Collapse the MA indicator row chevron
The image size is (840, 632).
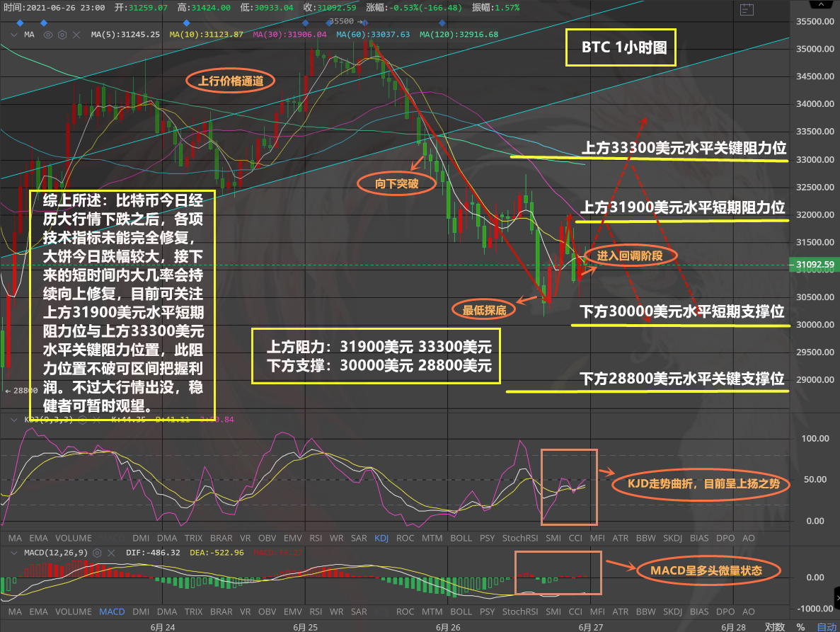pos(14,35)
